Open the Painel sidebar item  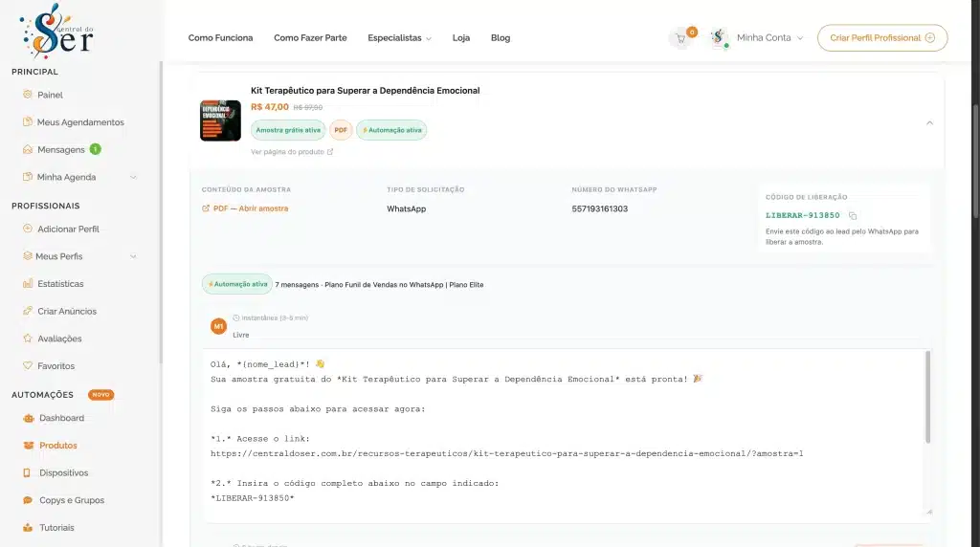[50, 95]
